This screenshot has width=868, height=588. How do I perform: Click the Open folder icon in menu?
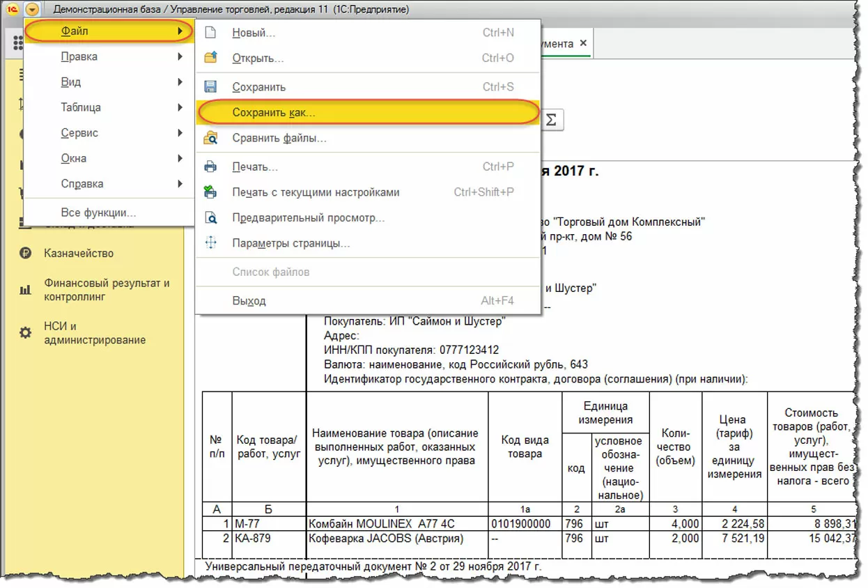coord(210,58)
